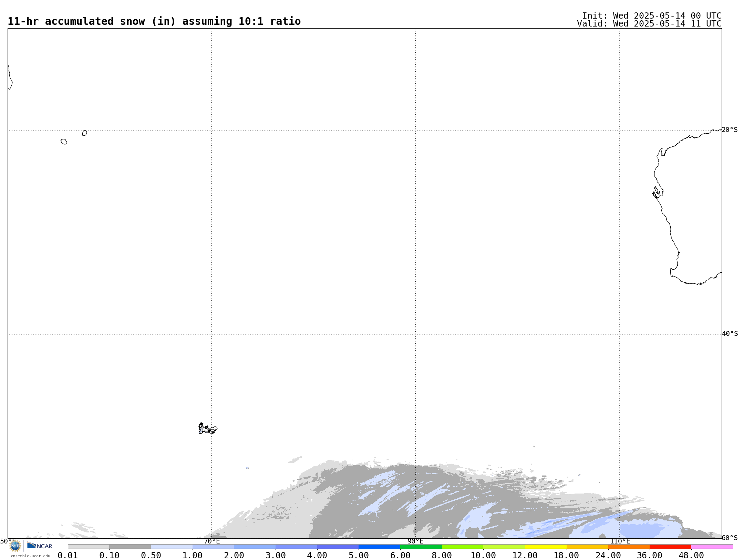
Task: Click the Réunion island outline
Action: [x=64, y=142]
